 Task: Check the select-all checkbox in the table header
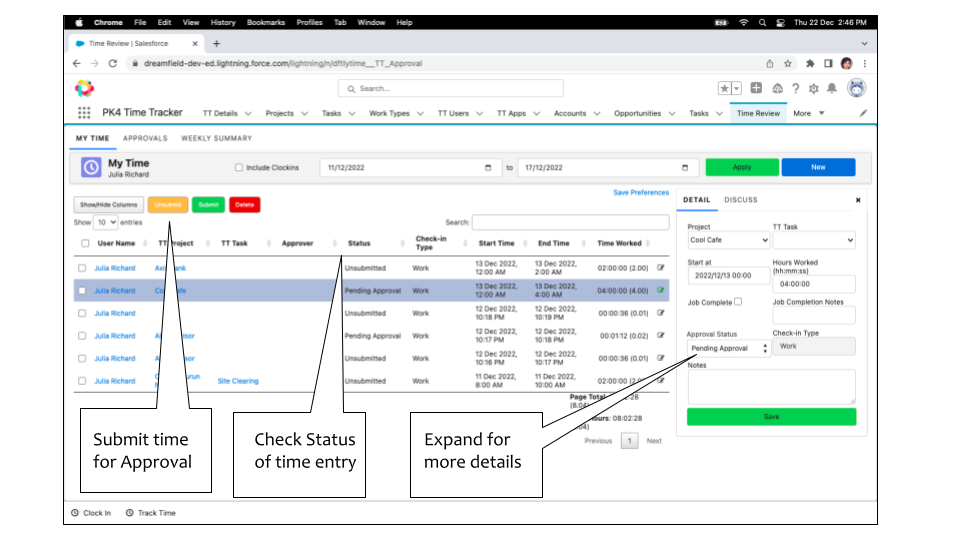[84, 243]
